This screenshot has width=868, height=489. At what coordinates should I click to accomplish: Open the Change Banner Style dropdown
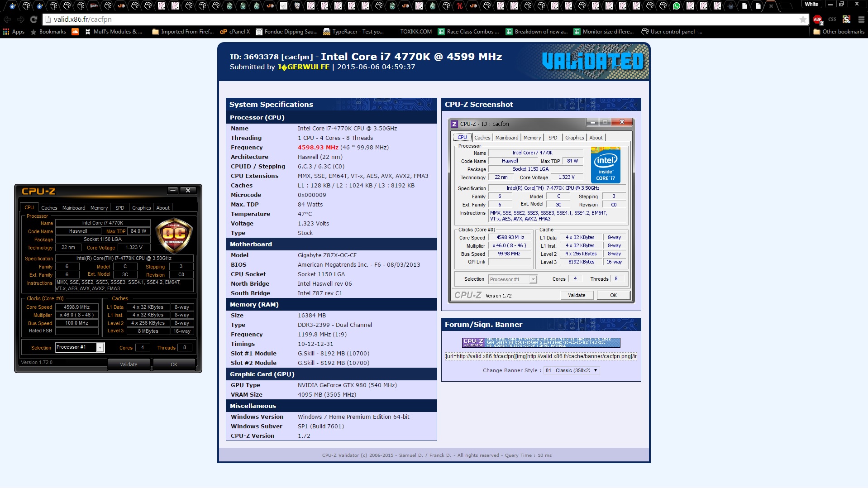coord(572,370)
